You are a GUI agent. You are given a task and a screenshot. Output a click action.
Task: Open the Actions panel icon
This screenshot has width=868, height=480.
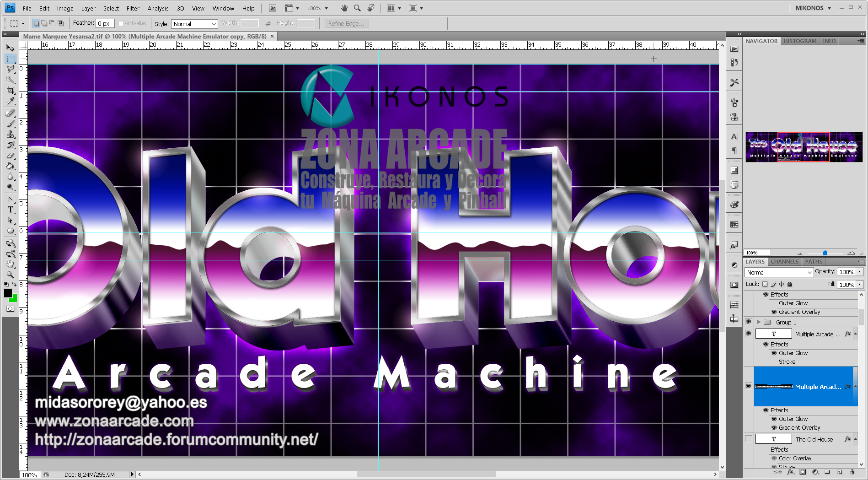pos(734,49)
